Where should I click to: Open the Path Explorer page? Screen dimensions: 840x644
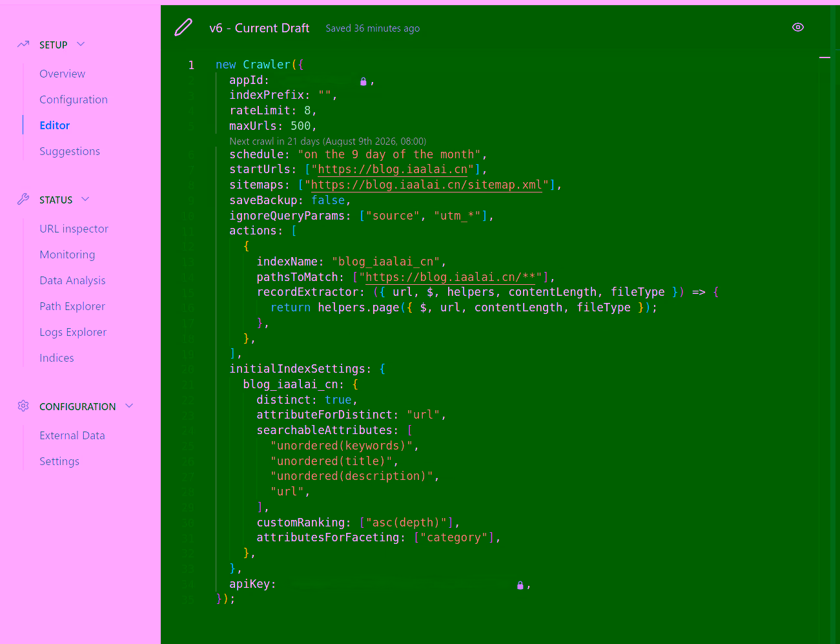click(72, 306)
